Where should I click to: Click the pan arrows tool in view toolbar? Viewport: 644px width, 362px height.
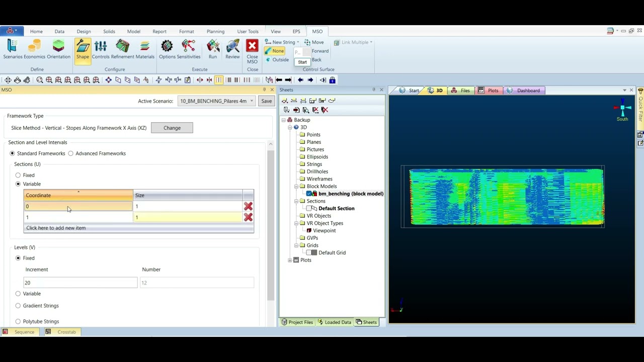[8, 80]
